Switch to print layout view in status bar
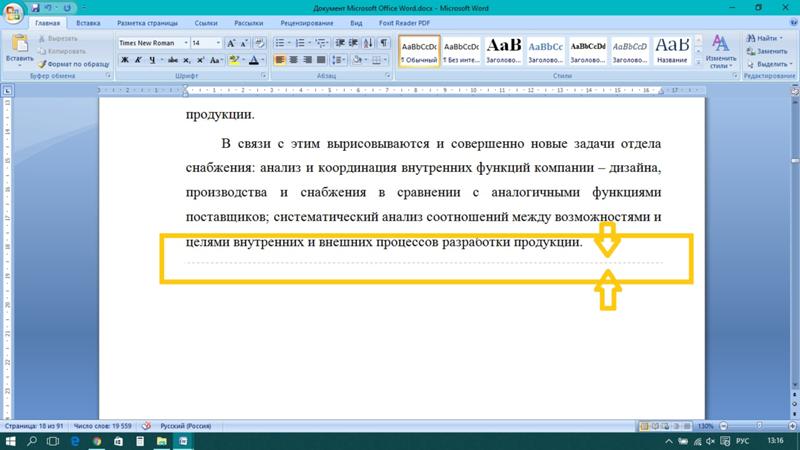Screen dimensions: 800x450 [644, 426]
